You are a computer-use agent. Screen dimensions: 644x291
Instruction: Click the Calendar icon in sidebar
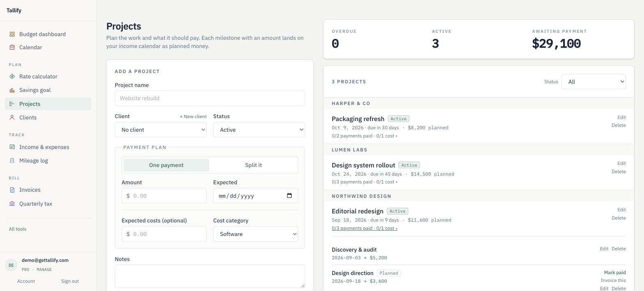coord(12,47)
